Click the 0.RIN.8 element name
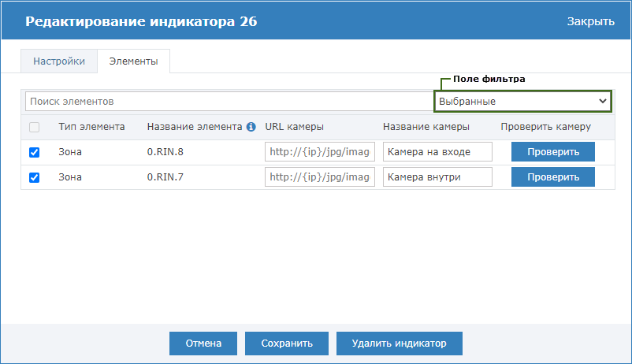632x364 pixels. pyautogui.click(x=165, y=152)
